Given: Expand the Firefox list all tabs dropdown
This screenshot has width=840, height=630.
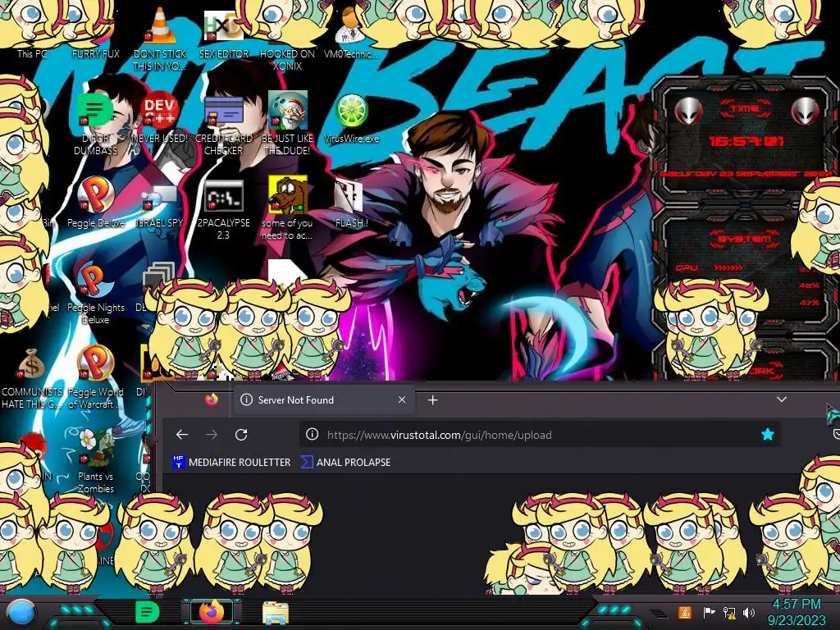Looking at the screenshot, I should pos(782,399).
